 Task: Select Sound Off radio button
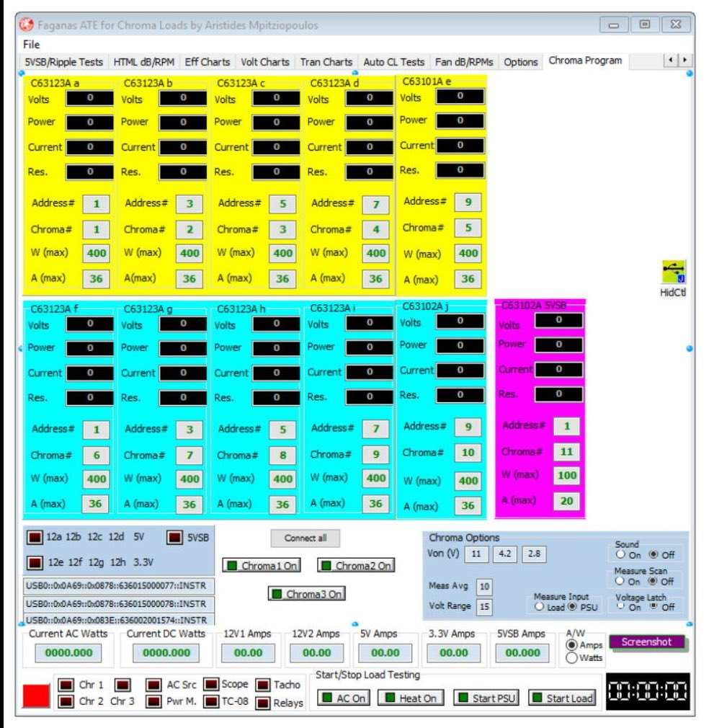pos(654,554)
